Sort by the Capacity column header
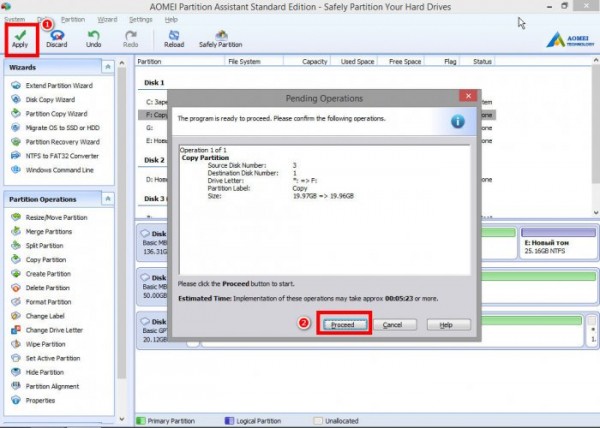 point(307,61)
